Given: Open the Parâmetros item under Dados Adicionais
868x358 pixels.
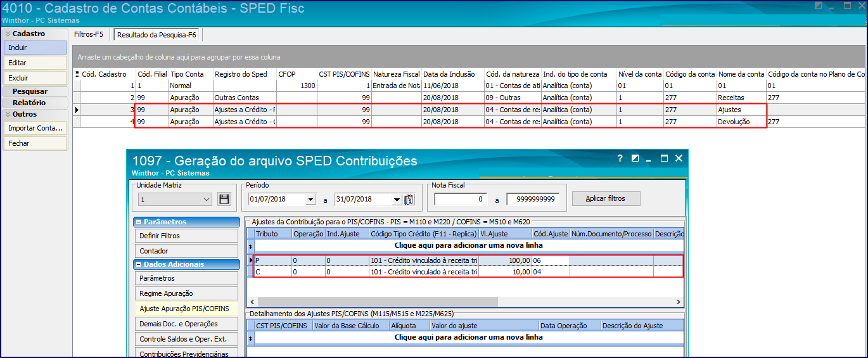Looking at the screenshot, I should 186,278.
